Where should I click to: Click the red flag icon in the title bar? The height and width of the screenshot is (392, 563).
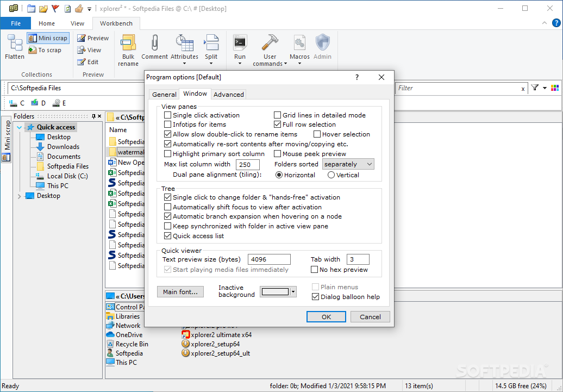point(55,8)
